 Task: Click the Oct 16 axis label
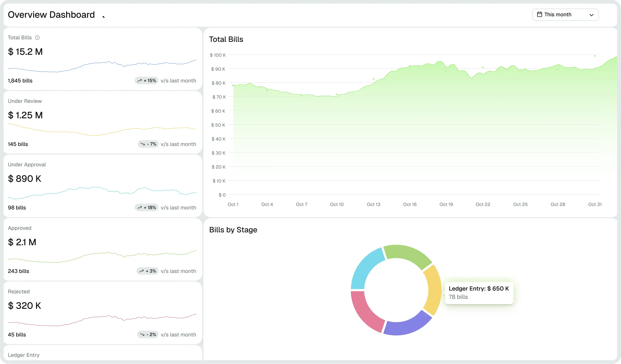410,204
